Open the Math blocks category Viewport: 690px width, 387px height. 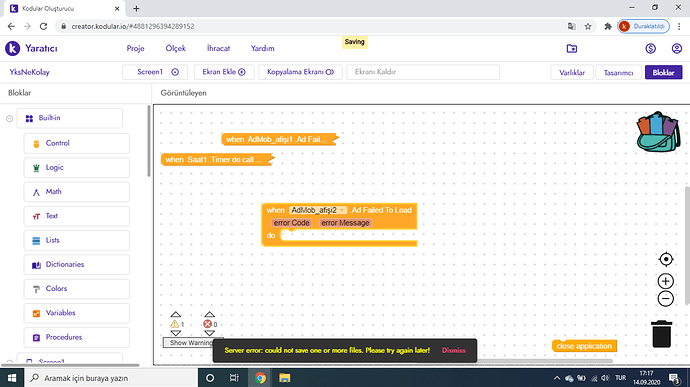[77, 192]
